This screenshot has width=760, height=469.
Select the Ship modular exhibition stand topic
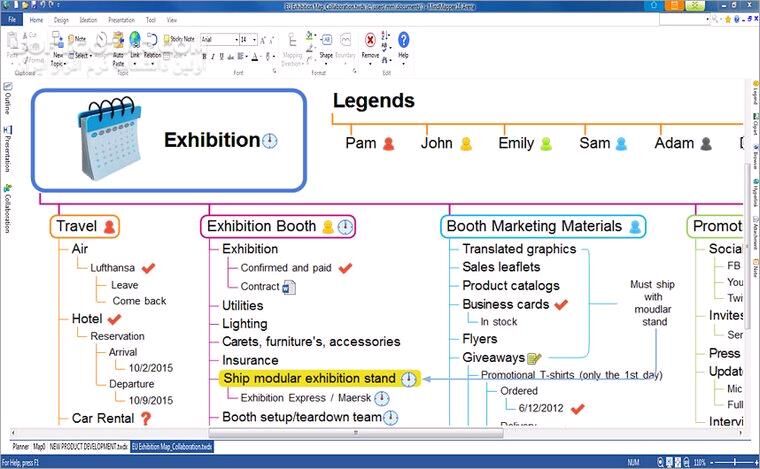pyautogui.click(x=309, y=379)
